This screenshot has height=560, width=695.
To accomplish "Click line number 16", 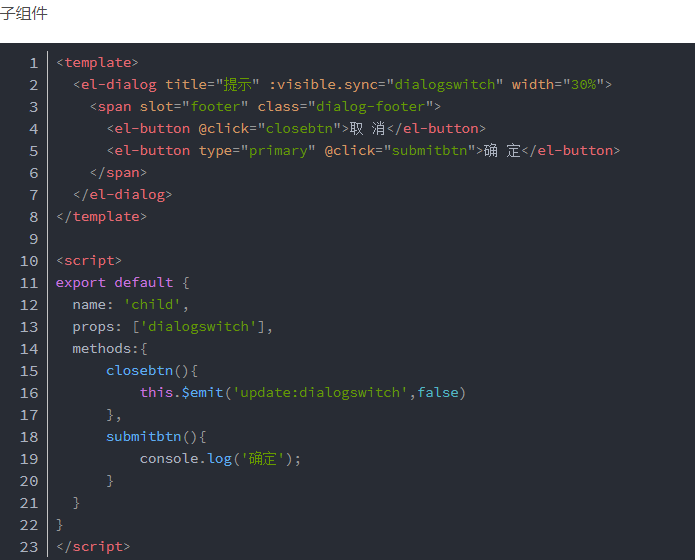I will click(x=29, y=393).
